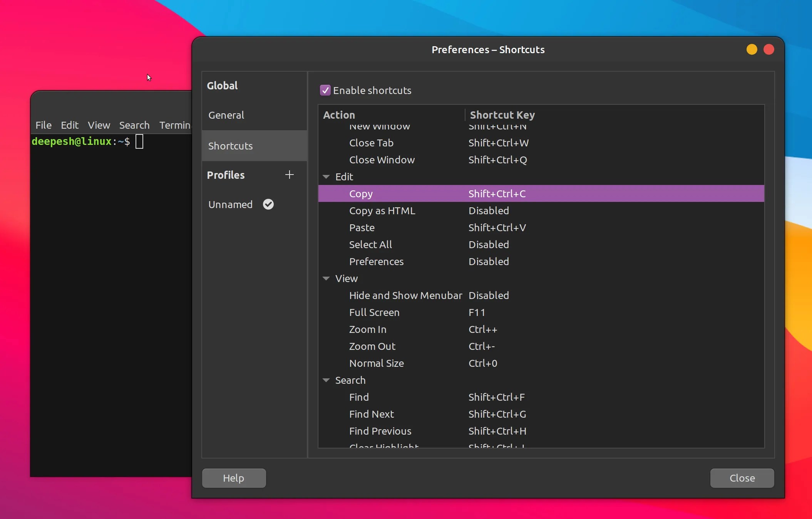The width and height of the screenshot is (812, 519).
Task: Select the Close Tab shortcut row
Action: pyautogui.click(x=424, y=143)
